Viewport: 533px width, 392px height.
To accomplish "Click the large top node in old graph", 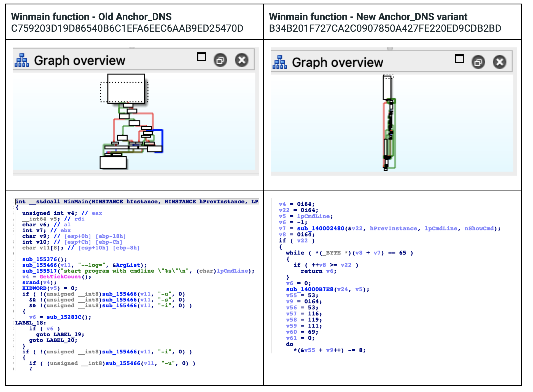I will tap(126, 88).
